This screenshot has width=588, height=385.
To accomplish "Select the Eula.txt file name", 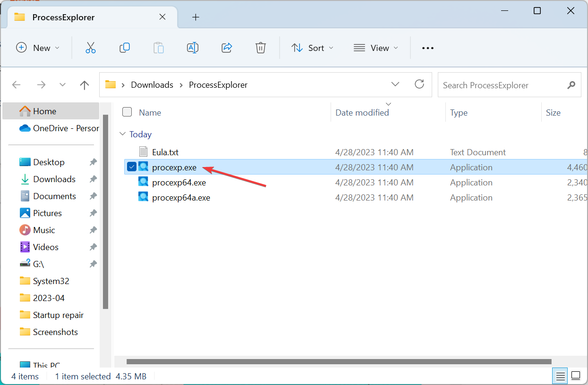I will pyautogui.click(x=165, y=152).
